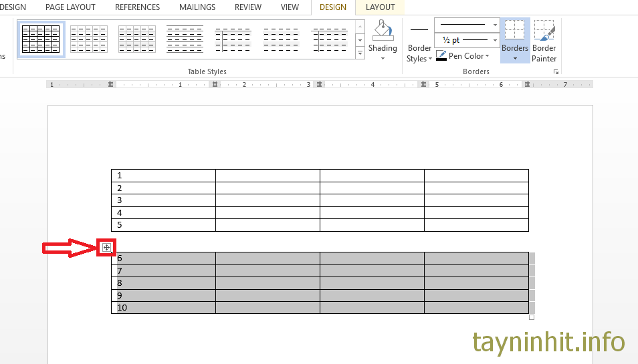Click the table cell containing 3

[x=163, y=200]
